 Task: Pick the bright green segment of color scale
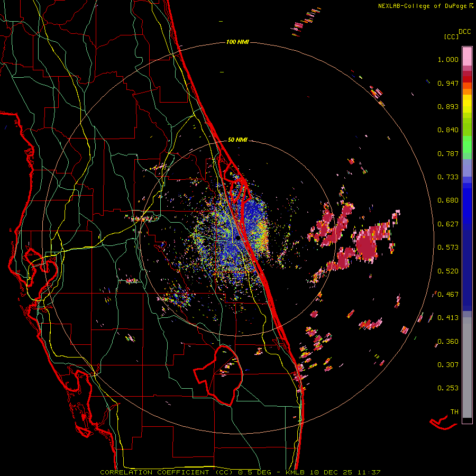[467, 144]
